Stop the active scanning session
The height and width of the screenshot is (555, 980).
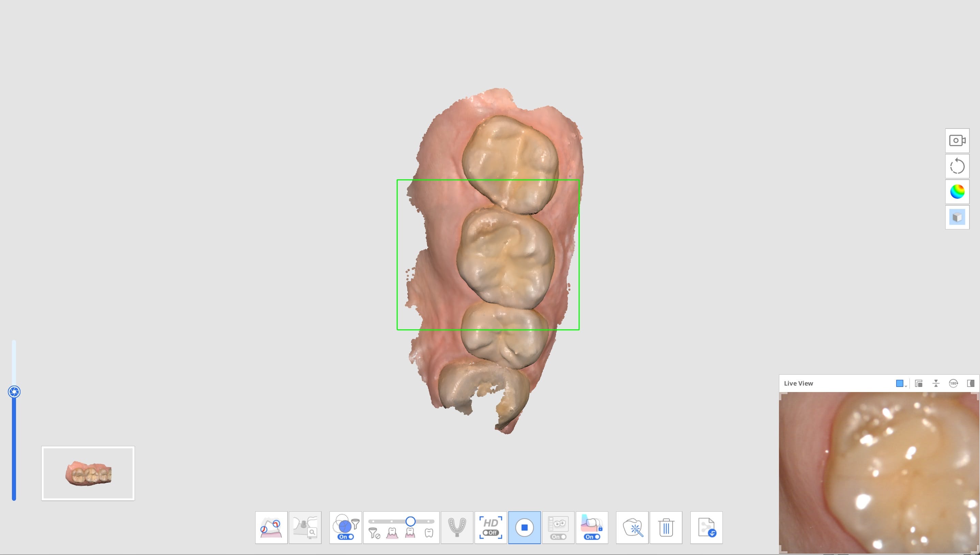(524, 527)
